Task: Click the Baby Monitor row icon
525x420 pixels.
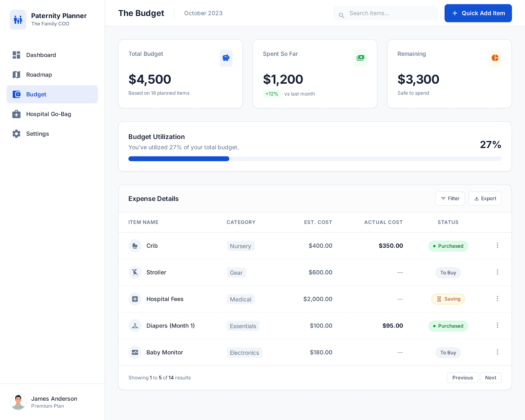Action: (x=135, y=352)
